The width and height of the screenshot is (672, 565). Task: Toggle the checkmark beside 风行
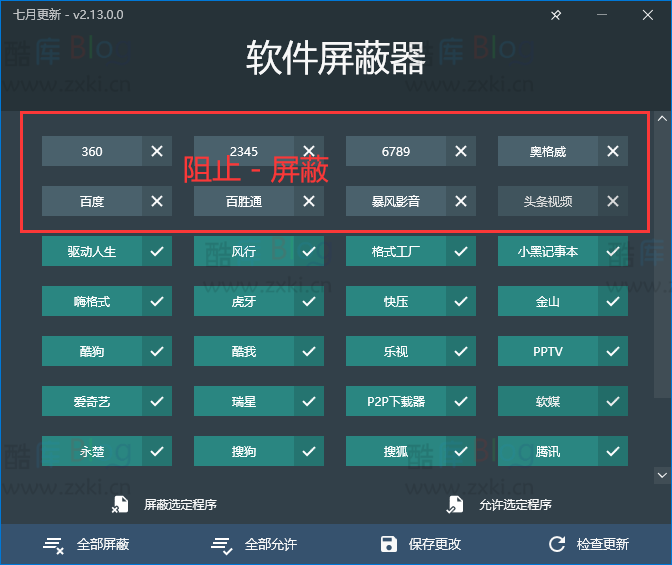point(309,251)
